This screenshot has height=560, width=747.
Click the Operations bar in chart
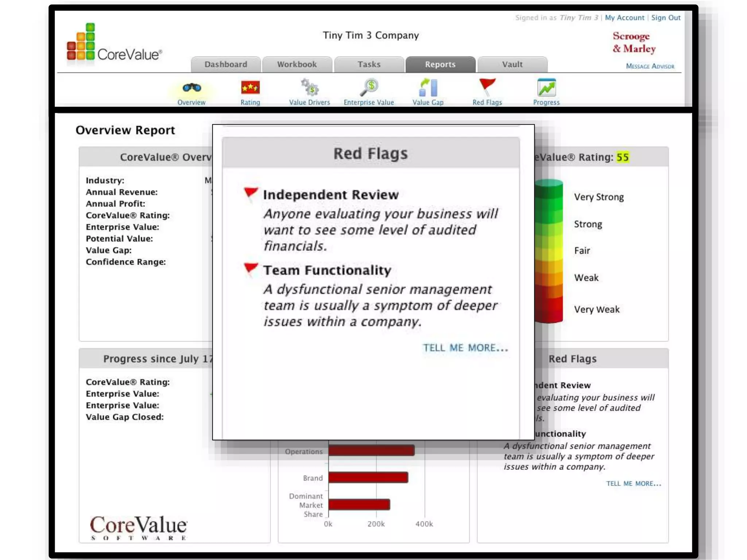click(371, 451)
